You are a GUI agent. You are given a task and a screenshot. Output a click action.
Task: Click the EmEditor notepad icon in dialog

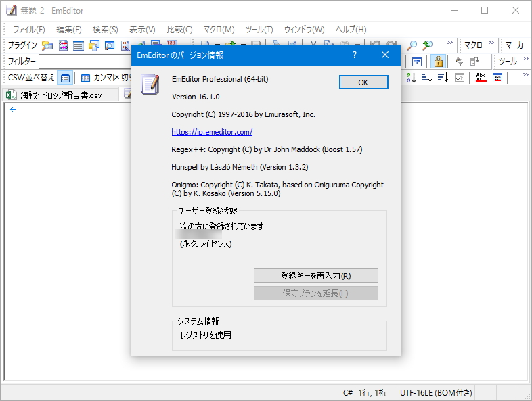click(150, 85)
